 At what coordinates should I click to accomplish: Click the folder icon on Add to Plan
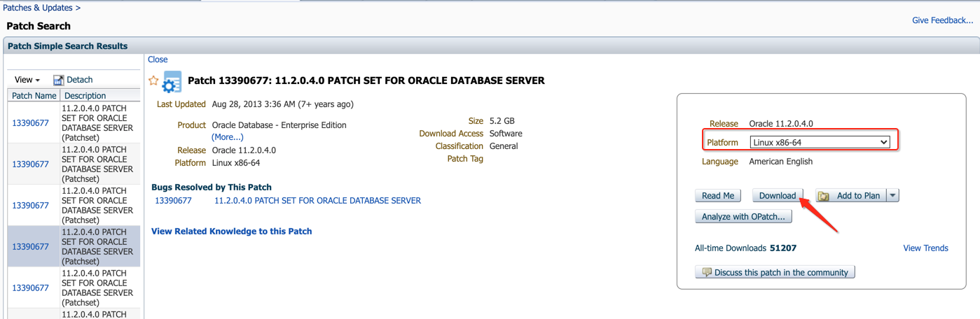click(x=824, y=196)
